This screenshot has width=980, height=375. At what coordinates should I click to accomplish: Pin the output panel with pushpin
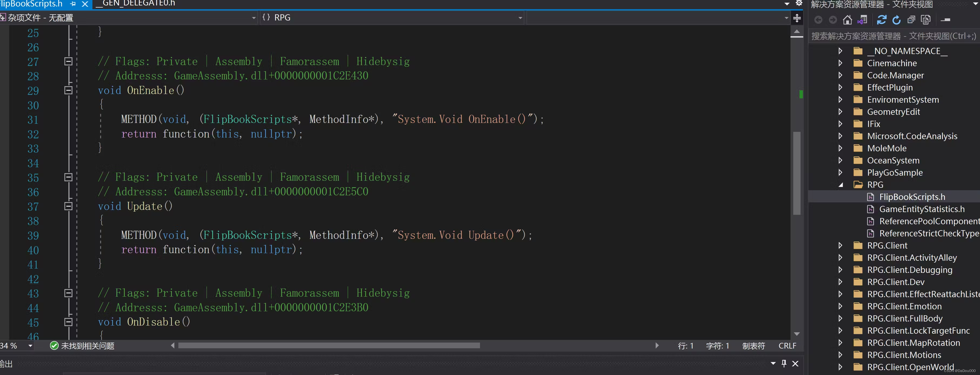[784, 363]
